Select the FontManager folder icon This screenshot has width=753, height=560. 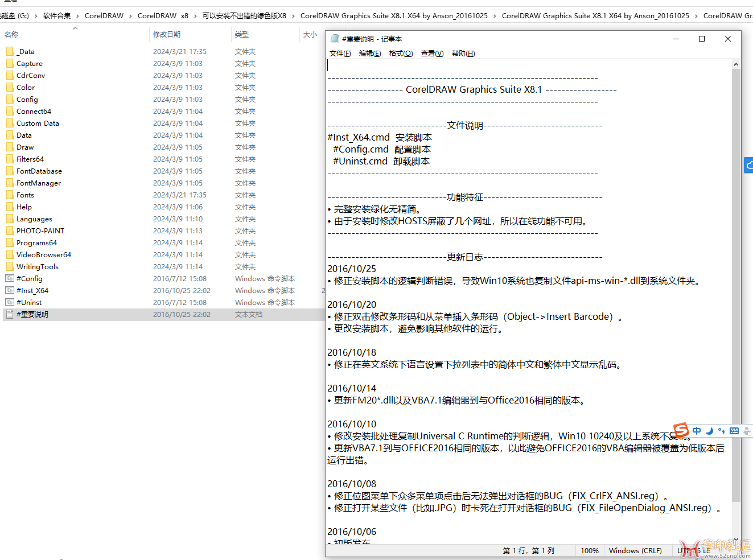(10, 183)
